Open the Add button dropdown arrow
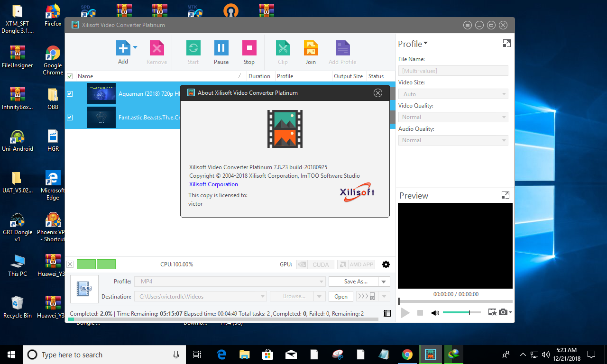This screenshot has width=607, height=364. coord(135,47)
